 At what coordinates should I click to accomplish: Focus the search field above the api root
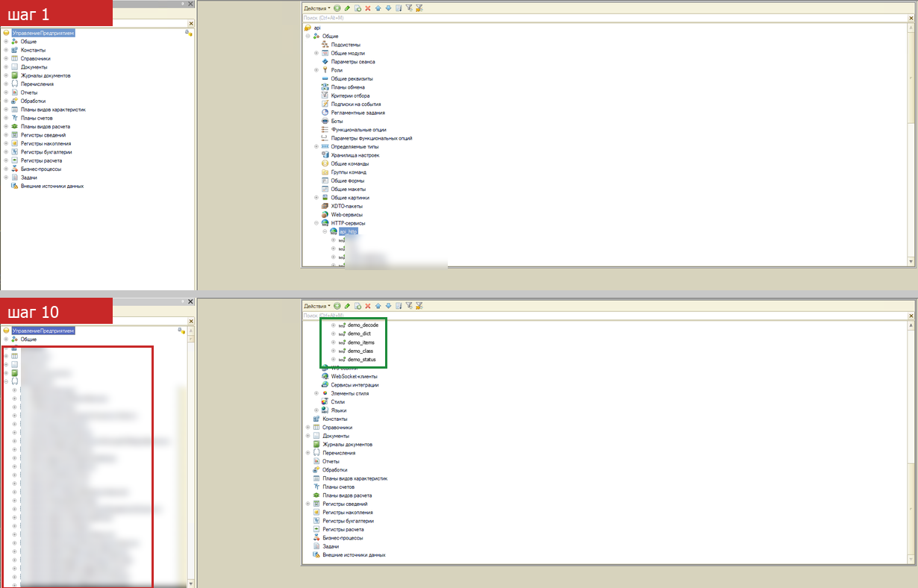click(604, 17)
